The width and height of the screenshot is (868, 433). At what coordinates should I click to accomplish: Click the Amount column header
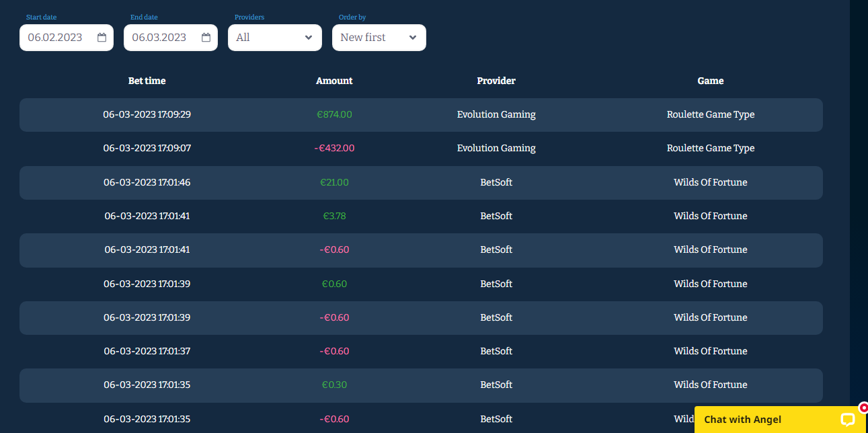pyautogui.click(x=334, y=81)
